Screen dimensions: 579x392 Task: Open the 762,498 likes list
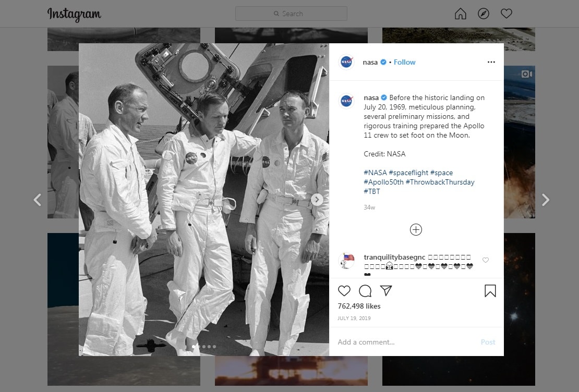359,306
